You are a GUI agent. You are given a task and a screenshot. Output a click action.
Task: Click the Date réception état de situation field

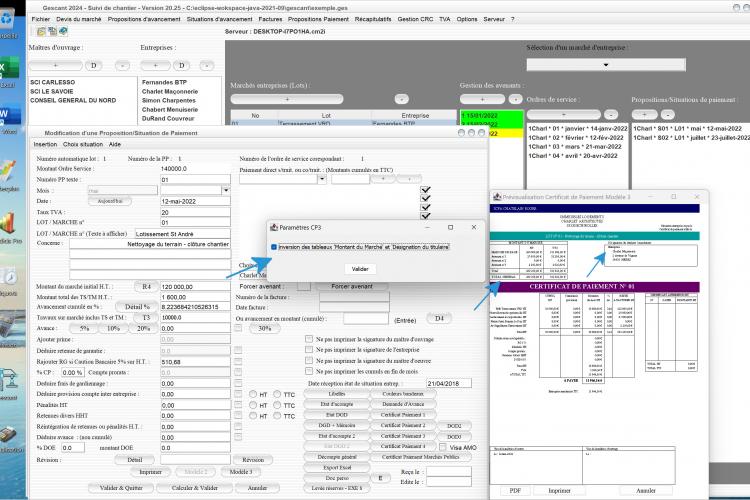tap(449, 383)
